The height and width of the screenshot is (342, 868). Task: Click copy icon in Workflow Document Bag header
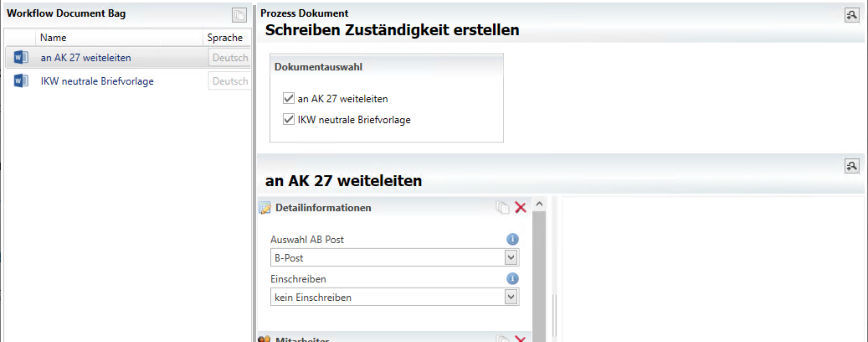[x=239, y=16]
